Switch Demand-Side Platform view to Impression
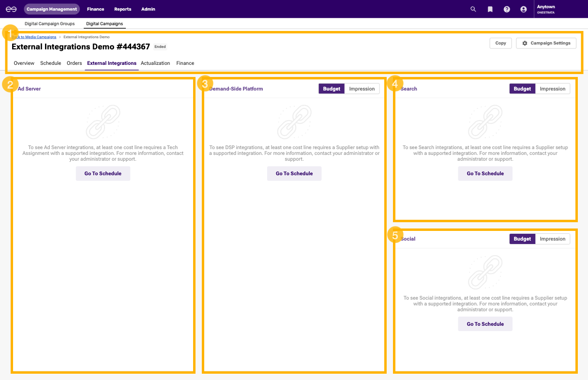Viewport: 588px width, 380px height. coord(362,89)
